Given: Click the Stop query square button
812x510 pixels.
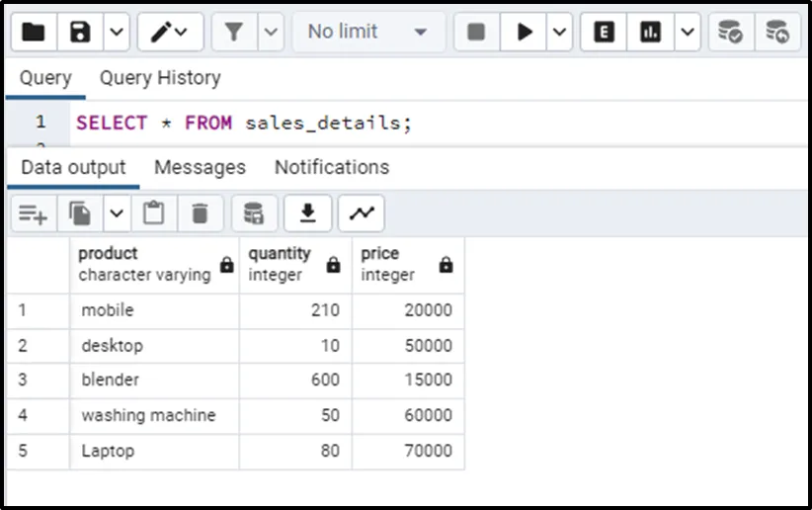Looking at the screenshot, I should (x=476, y=33).
